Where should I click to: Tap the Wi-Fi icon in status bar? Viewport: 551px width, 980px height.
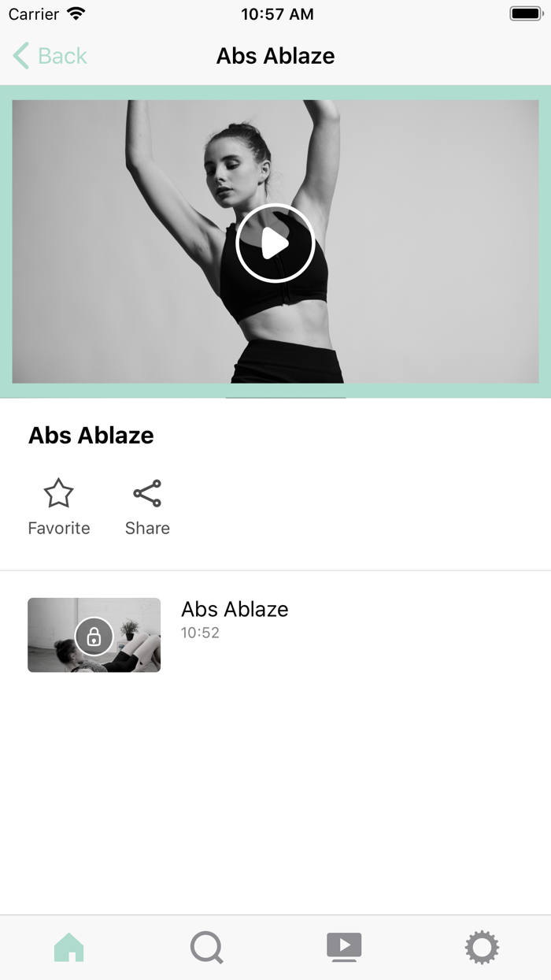point(76,14)
